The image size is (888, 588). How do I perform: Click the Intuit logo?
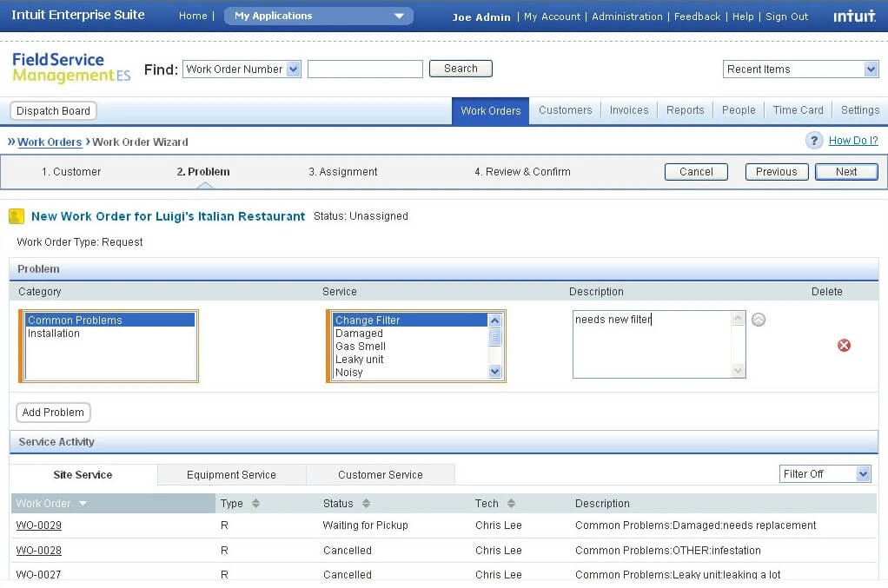(854, 16)
